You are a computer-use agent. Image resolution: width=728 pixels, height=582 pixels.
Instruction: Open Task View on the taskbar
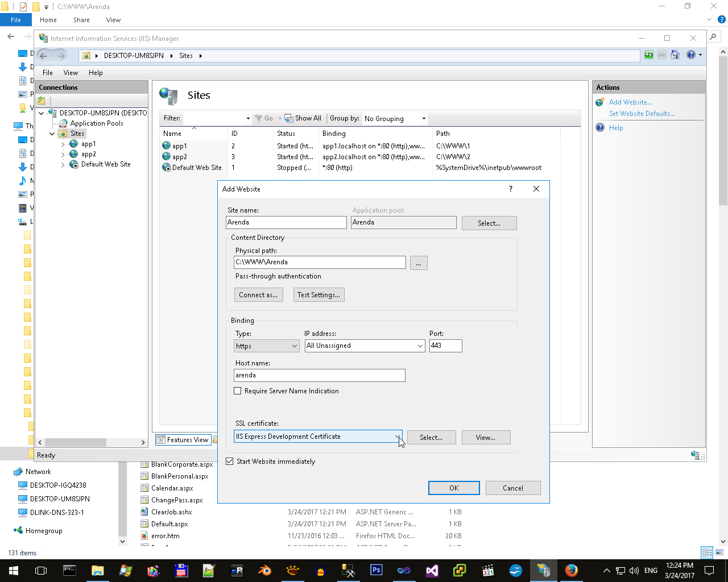(x=41, y=571)
